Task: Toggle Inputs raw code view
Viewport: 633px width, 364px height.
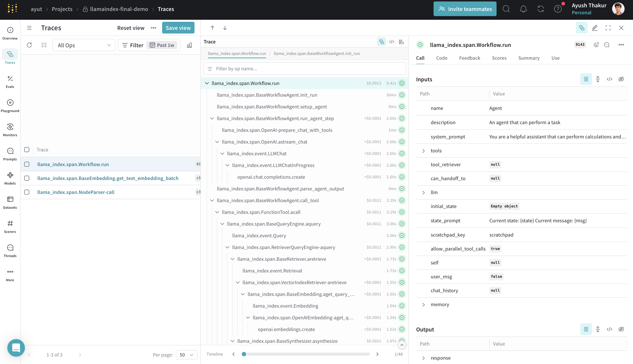Action: point(610,79)
